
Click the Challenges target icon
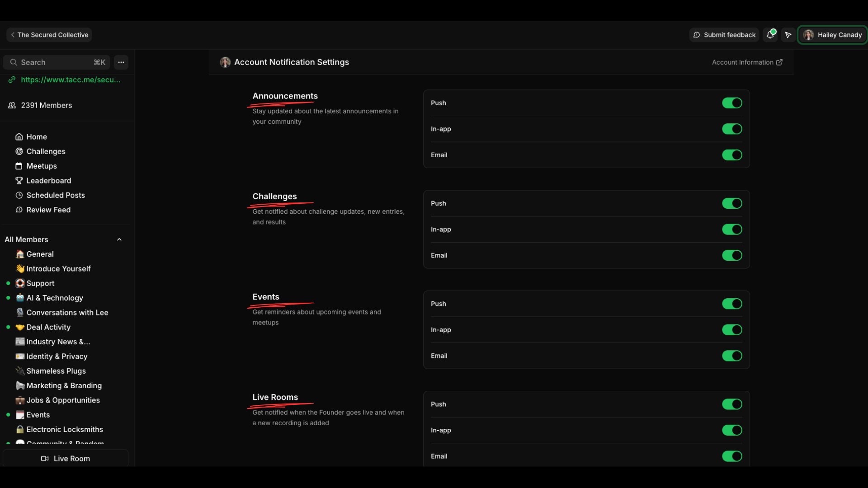tap(19, 151)
